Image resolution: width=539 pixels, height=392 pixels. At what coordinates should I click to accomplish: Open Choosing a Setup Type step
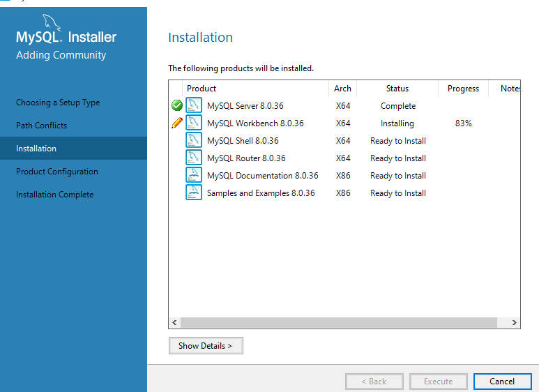tap(58, 103)
